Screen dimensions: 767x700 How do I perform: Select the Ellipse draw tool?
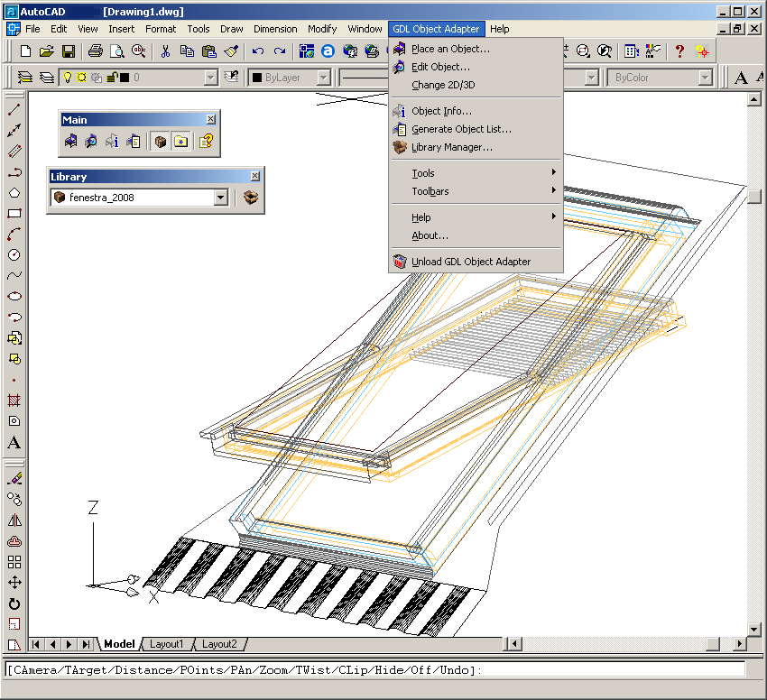point(14,296)
